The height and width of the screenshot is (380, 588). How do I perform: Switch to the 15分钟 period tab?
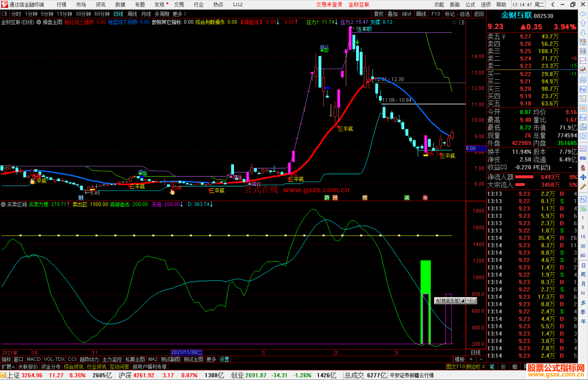(64, 14)
